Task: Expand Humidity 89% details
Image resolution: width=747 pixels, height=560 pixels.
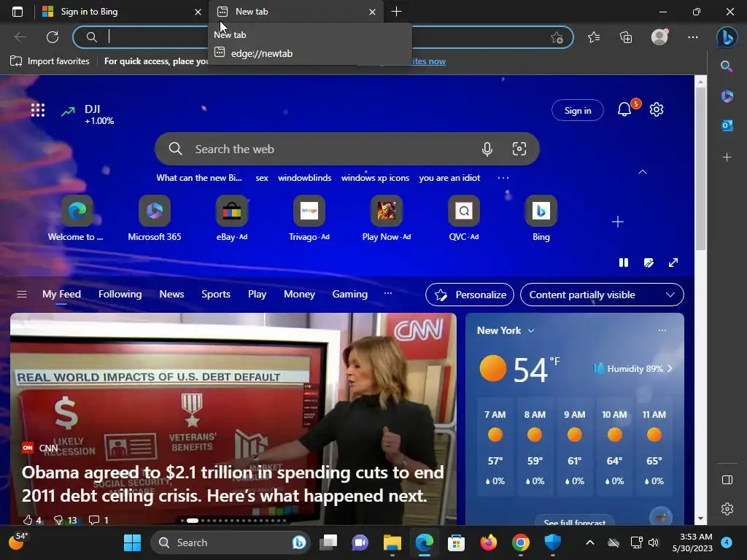Action: (633, 368)
